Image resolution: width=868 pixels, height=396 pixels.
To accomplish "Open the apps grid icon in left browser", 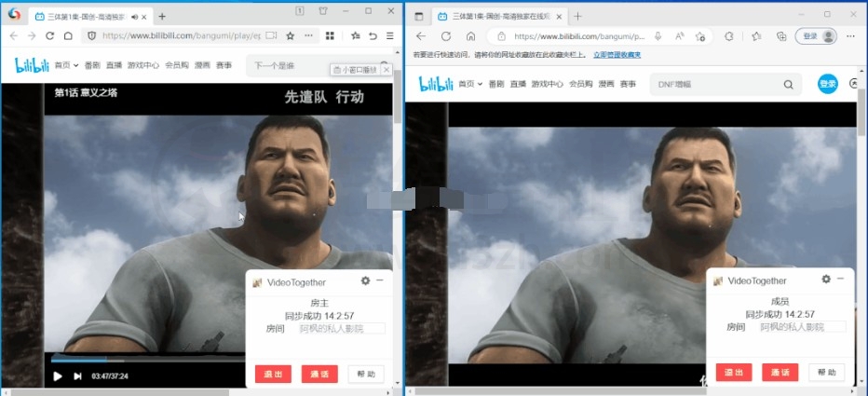I will [330, 36].
